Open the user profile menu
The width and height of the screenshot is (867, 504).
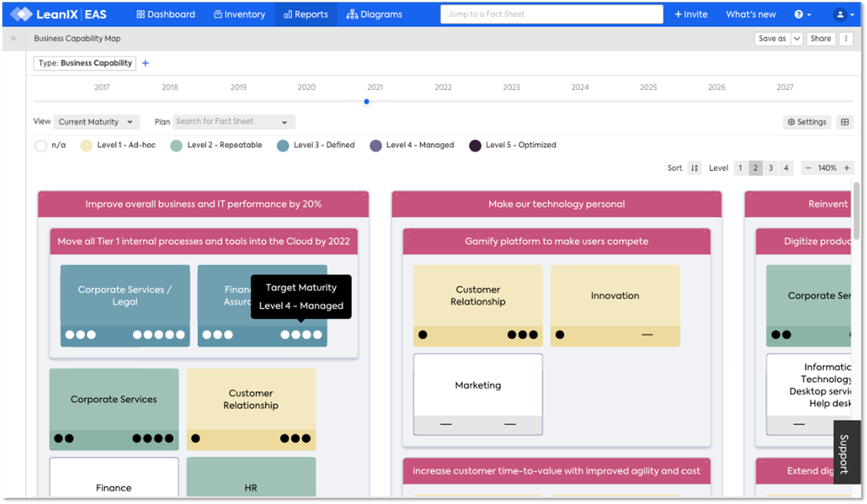[843, 14]
